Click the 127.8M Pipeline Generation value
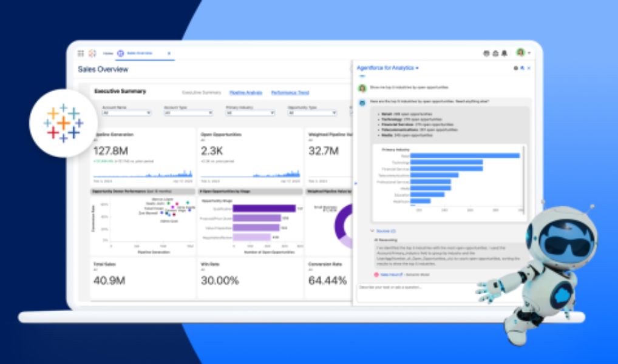 [x=110, y=151]
